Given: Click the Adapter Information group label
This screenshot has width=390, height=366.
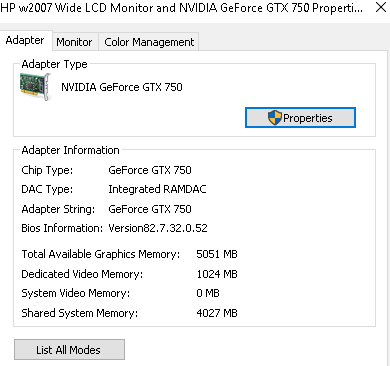Looking at the screenshot, I should (x=70, y=150).
